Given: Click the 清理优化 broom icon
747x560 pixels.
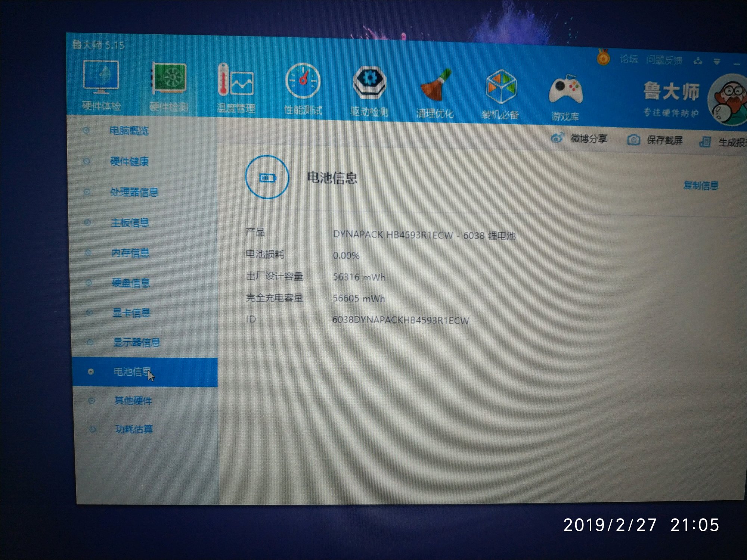Looking at the screenshot, I should click(435, 86).
